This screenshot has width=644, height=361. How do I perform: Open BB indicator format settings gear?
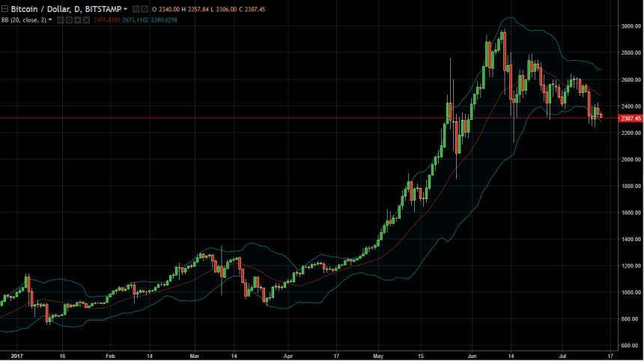tap(70, 19)
